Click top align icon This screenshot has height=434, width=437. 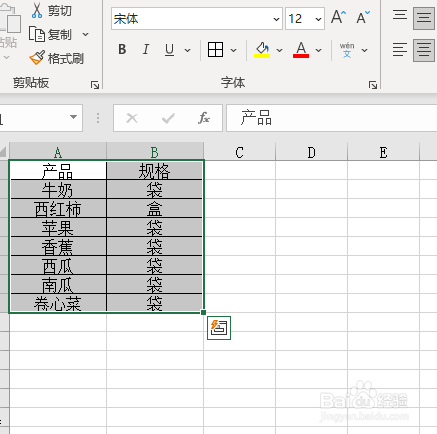(x=400, y=15)
